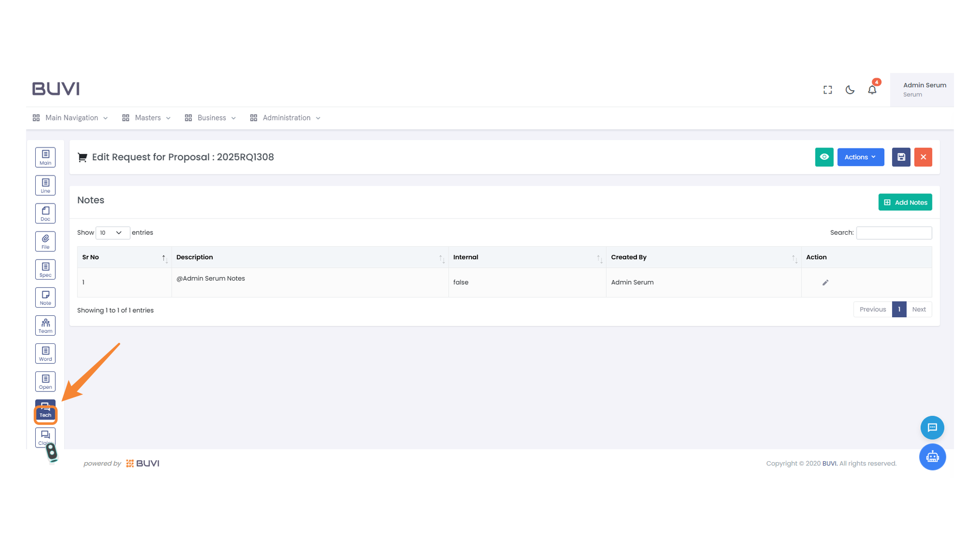Screen dimensions: 980x551
Task: Edit note row using pencil icon
Action: pos(825,283)
